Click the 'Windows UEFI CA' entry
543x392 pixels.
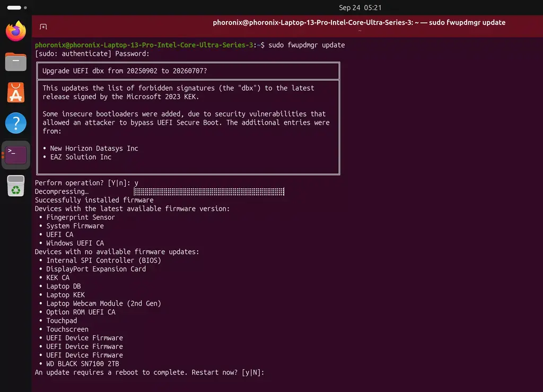(x=75, y=243)
